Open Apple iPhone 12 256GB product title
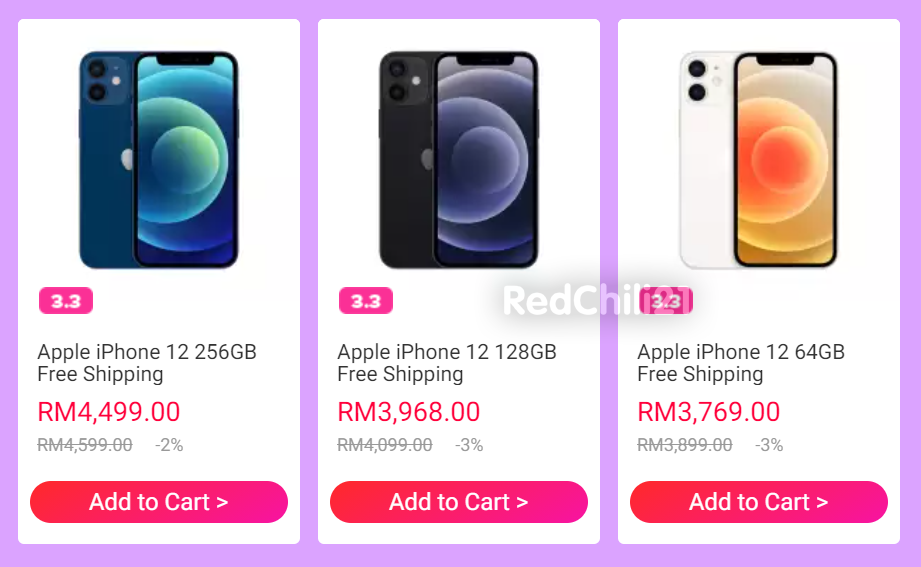Image resolution: width=921 pixels, height=567 pixels. pyautogui.click(x=147, y=363)
